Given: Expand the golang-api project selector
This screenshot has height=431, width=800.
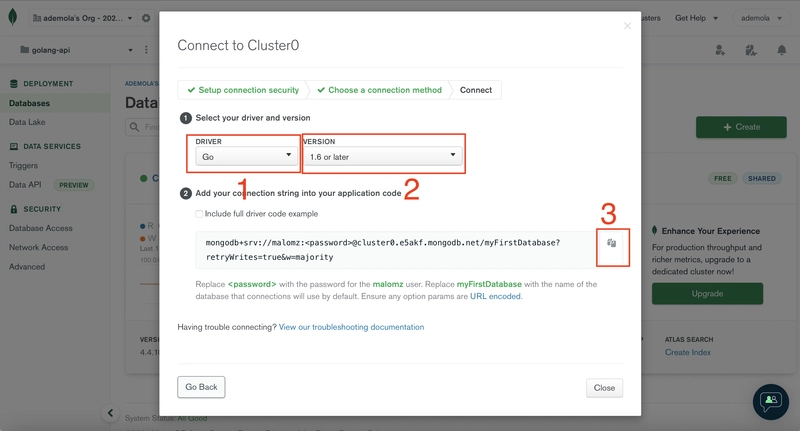Looking at the screenshot, I should 77,50.
